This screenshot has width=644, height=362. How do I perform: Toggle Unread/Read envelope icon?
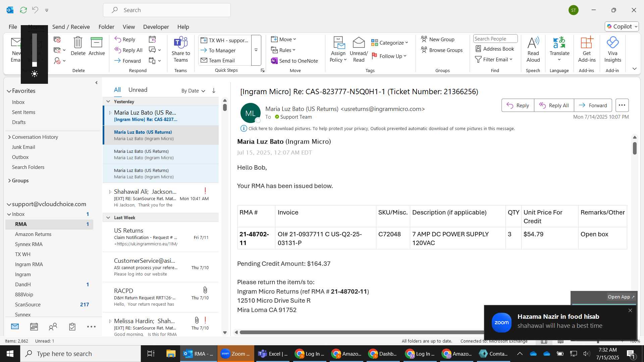pos(359,50)
